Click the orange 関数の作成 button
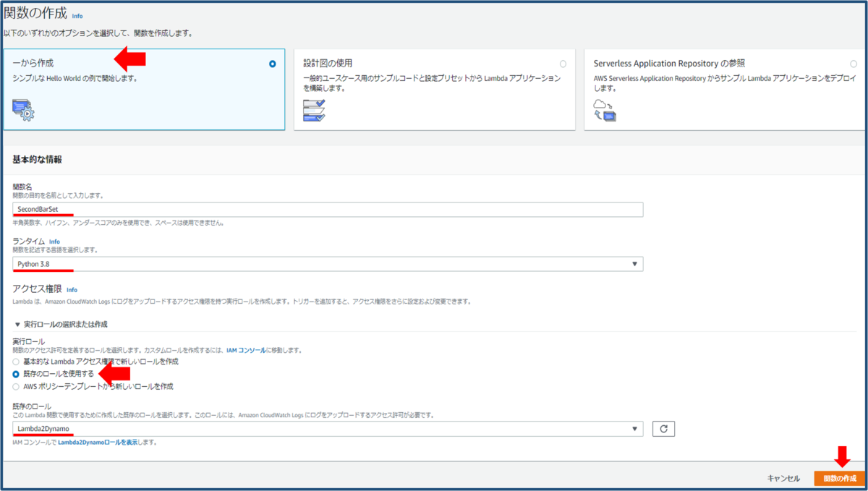868x491 pixels. click(839, 478)
